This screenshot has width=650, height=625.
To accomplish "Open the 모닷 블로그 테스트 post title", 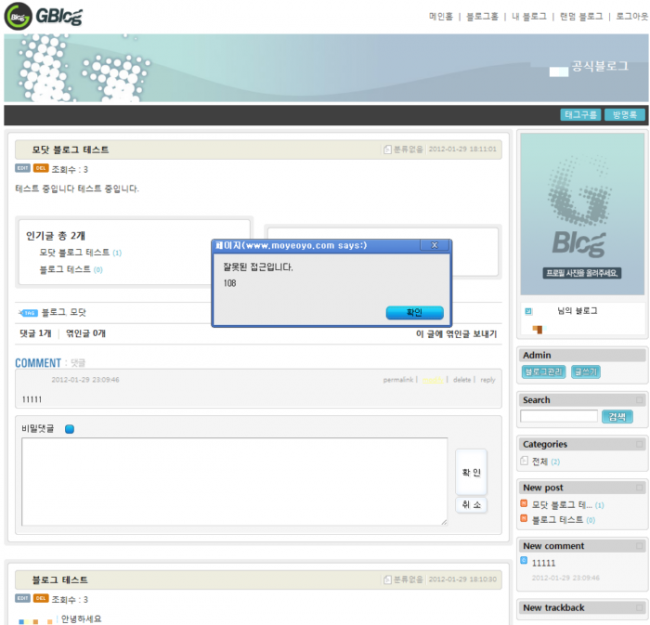I will pos(70,150).
